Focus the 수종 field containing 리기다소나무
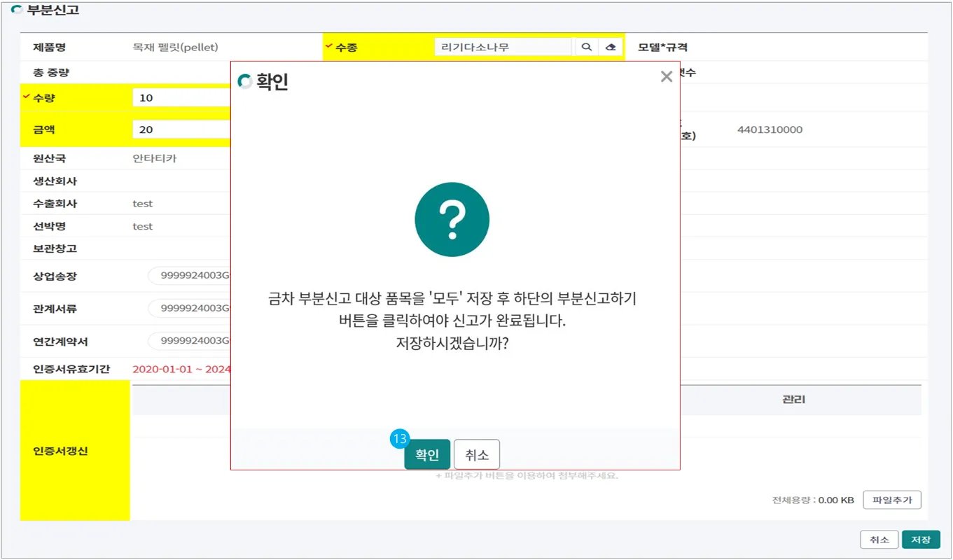This screenshot has height=560, width=953. tap(503, 48)
